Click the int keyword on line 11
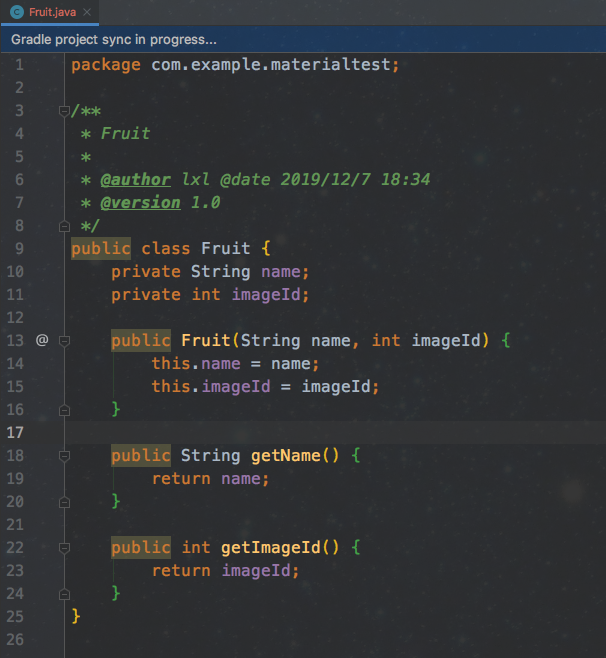 coord(206,295)
